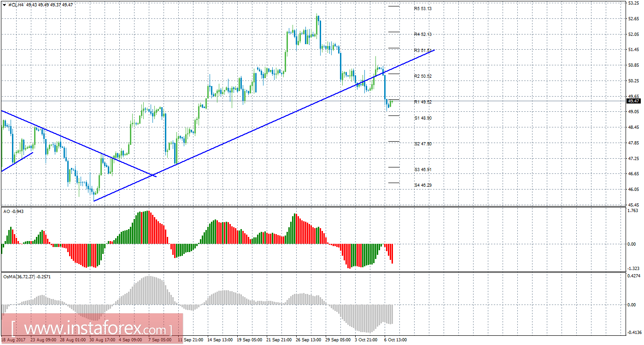
Task: Select the S2 47.90 pivot label
Action: [x=422, y=144]
